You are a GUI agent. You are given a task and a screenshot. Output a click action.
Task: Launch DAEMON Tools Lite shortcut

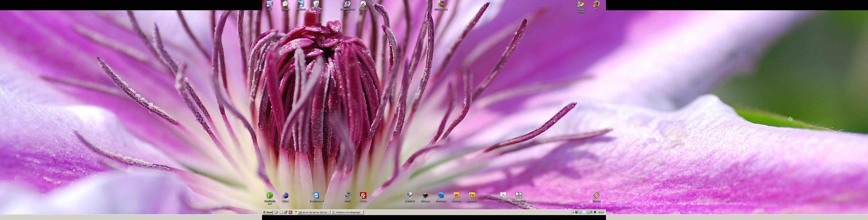347,6
